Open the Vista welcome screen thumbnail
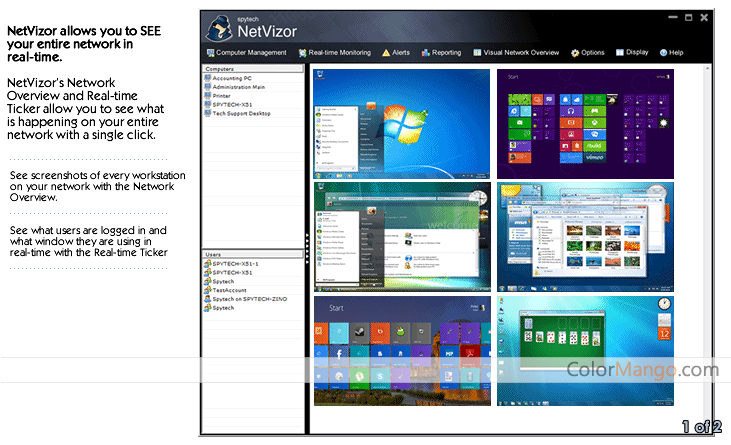 [402, 237]
